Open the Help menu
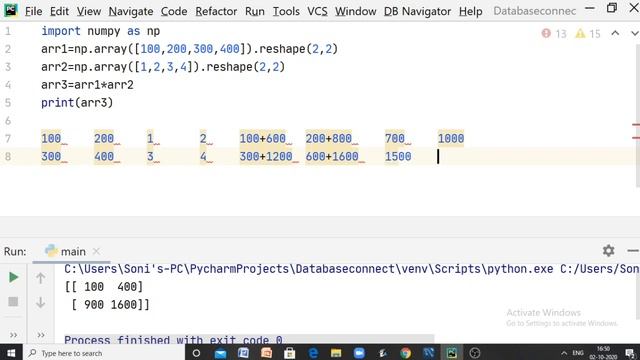The height and width of the screenshot is (360, 640). (470, 11)
